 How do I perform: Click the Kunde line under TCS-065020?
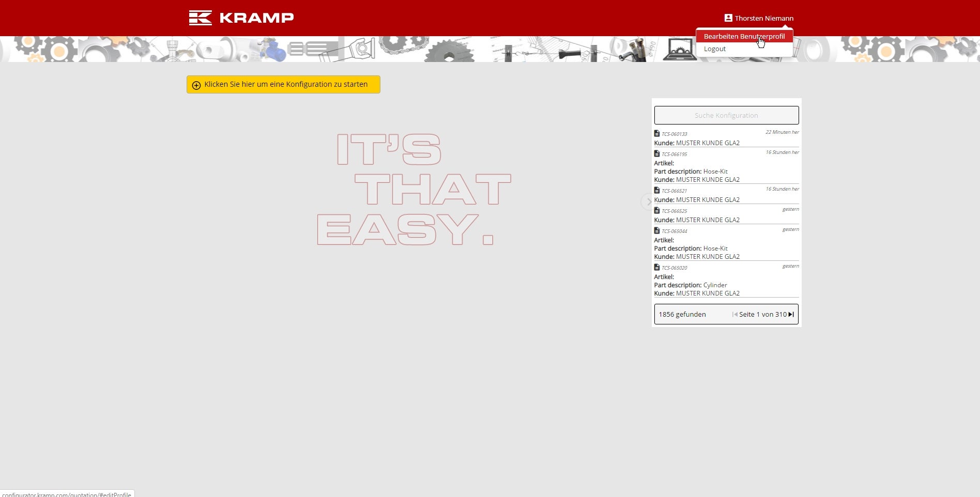pos(697,293)
